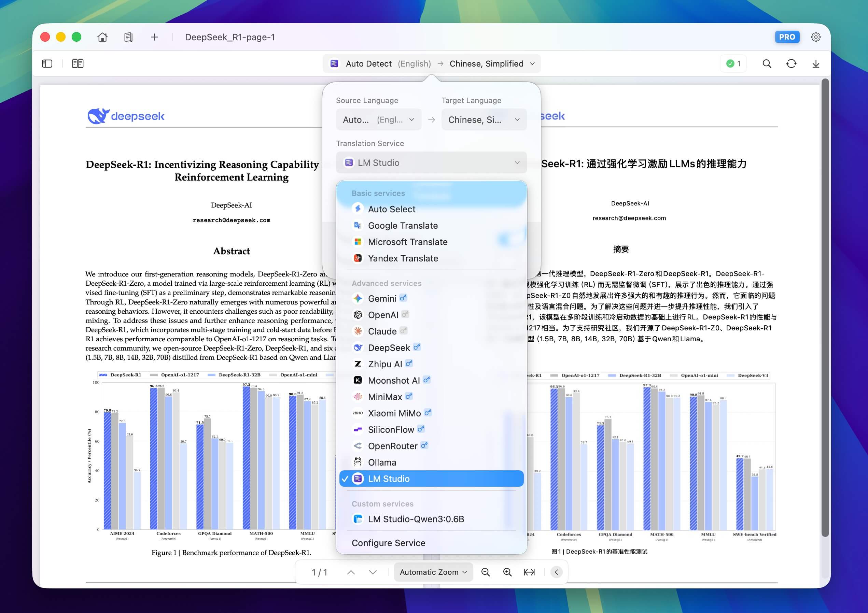Screen dimensions: 868x613
Task: Zoom out with the minus magnifier
Action: click(486, 572)
